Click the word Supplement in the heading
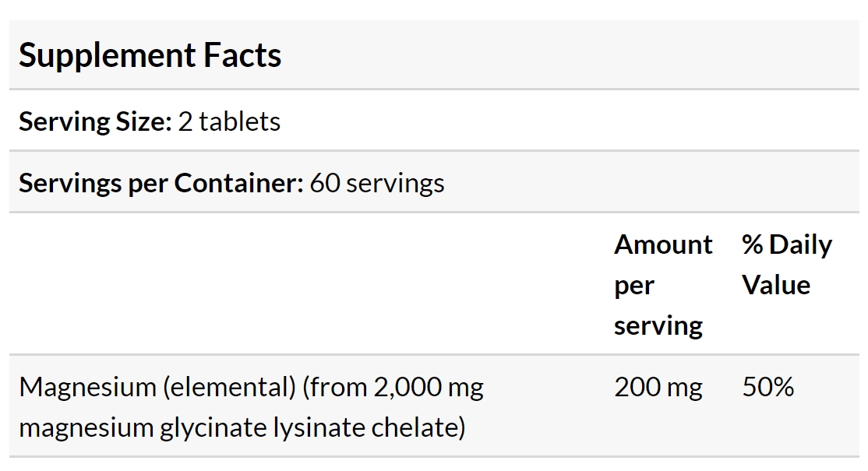 (x=108, y=56)
